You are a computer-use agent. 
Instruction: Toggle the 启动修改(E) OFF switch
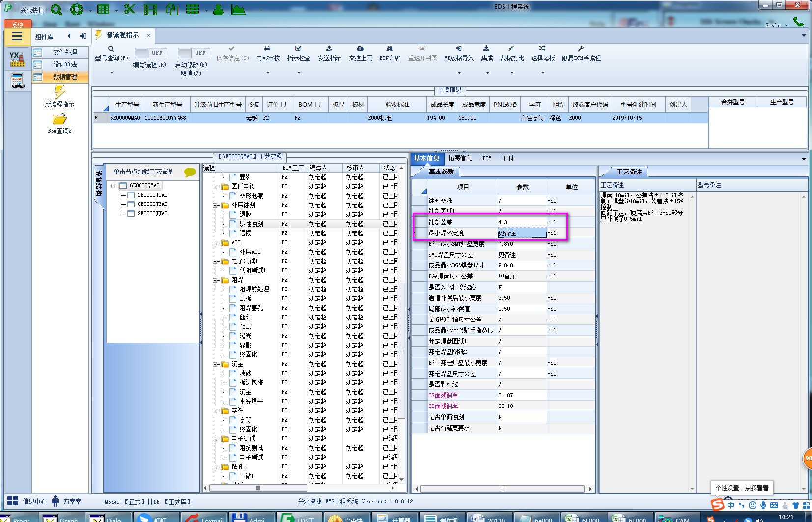(x=194, y=53)
